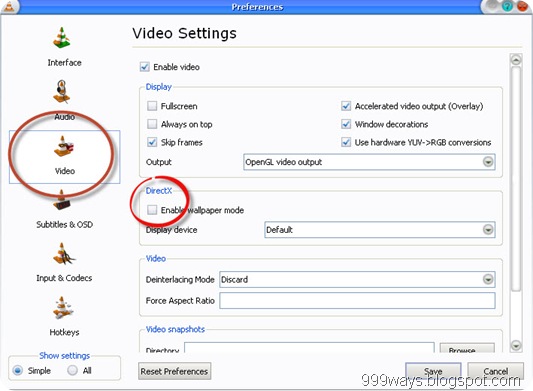Image resolution: width=533 pixels, height=391 pixels.
Task: Click the VLC cone icon in title bar
Action: pos(8,6)
